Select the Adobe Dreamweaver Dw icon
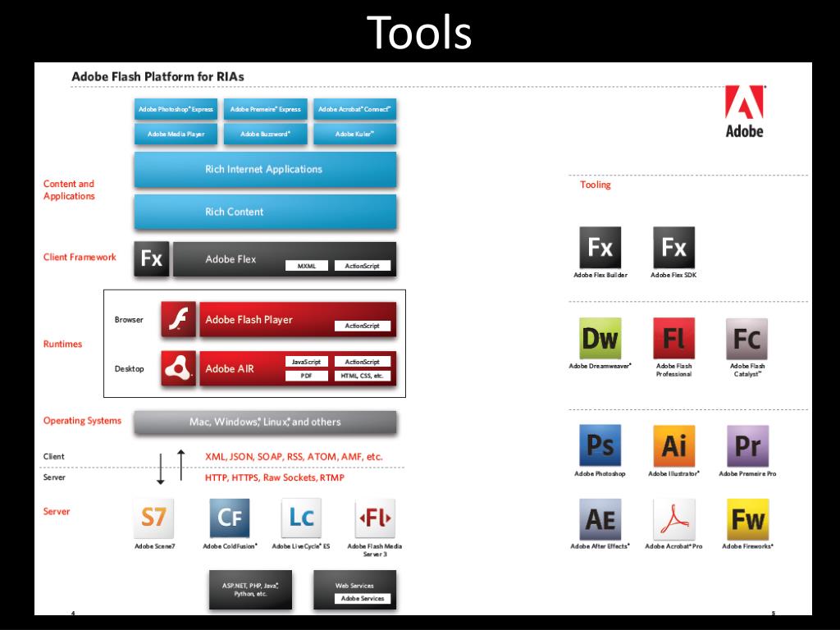The image size is (840, 630). (x=600, y=338)
